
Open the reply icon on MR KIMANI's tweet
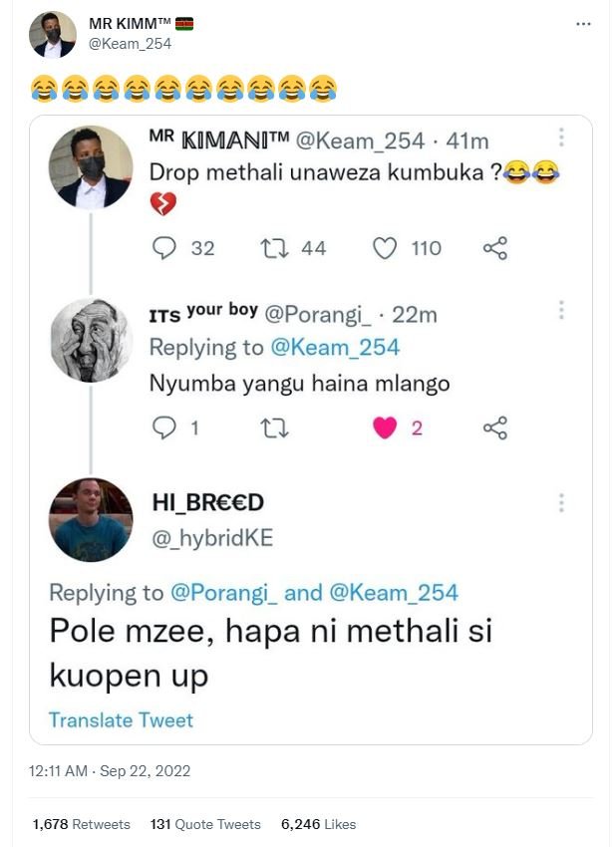pos(163,250)
